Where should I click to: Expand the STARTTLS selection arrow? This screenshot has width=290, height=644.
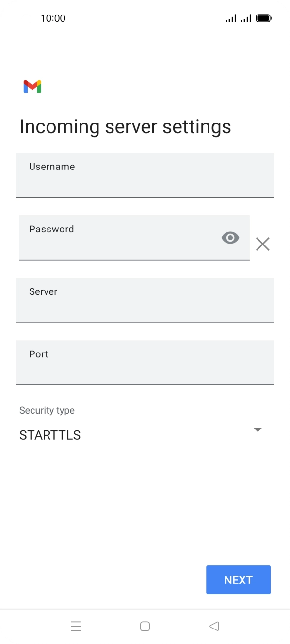[258, 430]
